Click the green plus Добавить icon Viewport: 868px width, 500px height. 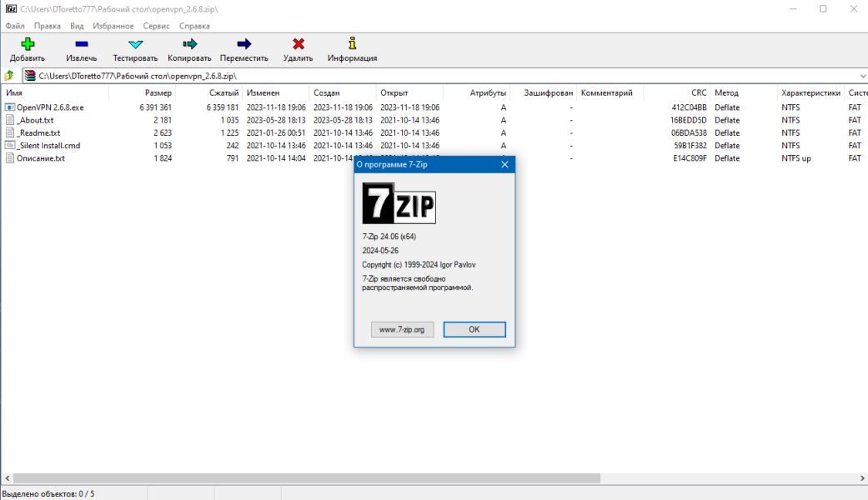coord(28,44)
